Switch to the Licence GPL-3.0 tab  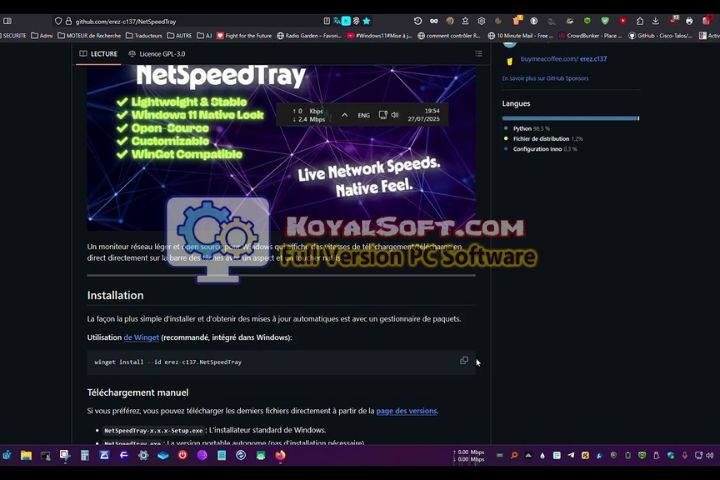coord(157,54)
